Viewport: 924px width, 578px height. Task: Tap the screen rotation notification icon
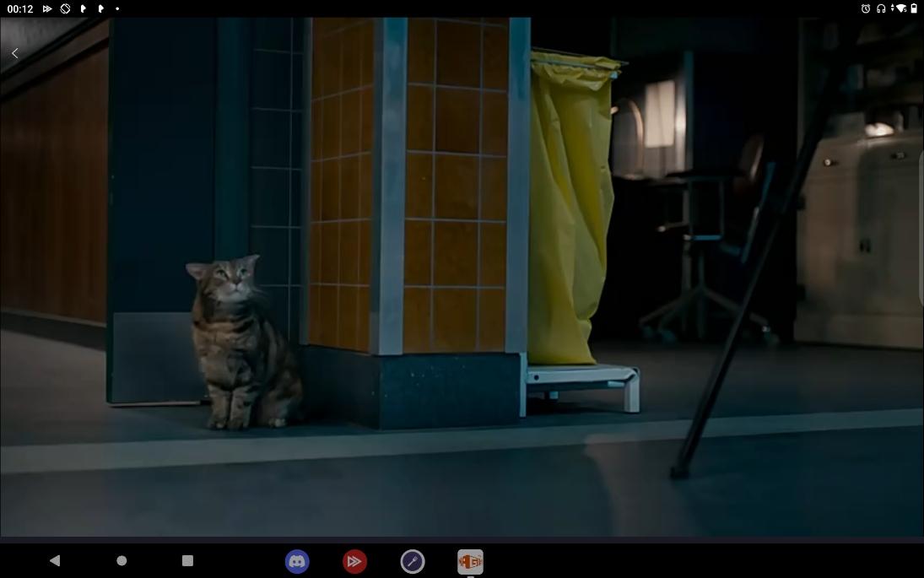pyautogui.click(x=65, y=8)
